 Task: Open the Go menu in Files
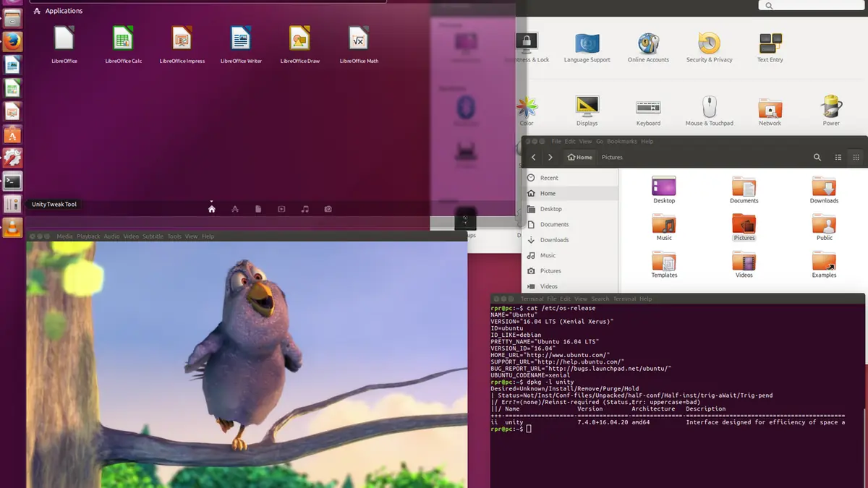(x=600, y=142)
